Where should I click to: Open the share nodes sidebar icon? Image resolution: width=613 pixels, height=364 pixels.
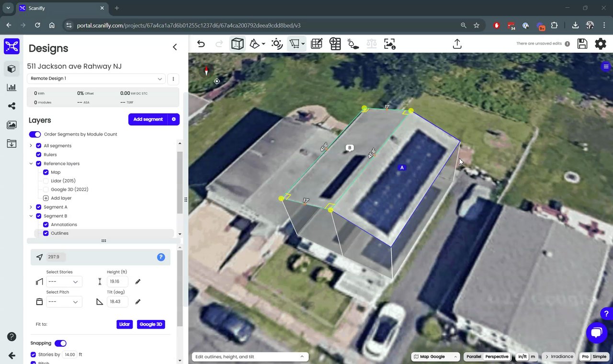pos(11,106)
